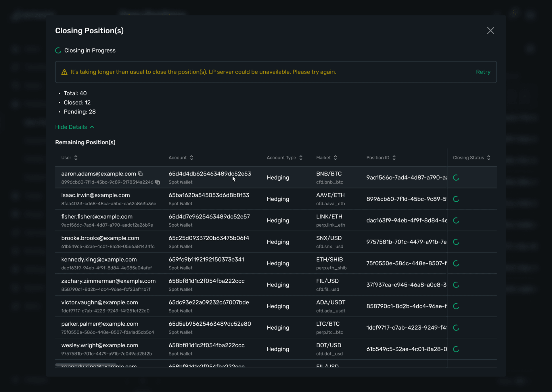Screen dimensions: 552x392
Task: Click the ADA/USDT market cell
Action: (x=331, y=306)
